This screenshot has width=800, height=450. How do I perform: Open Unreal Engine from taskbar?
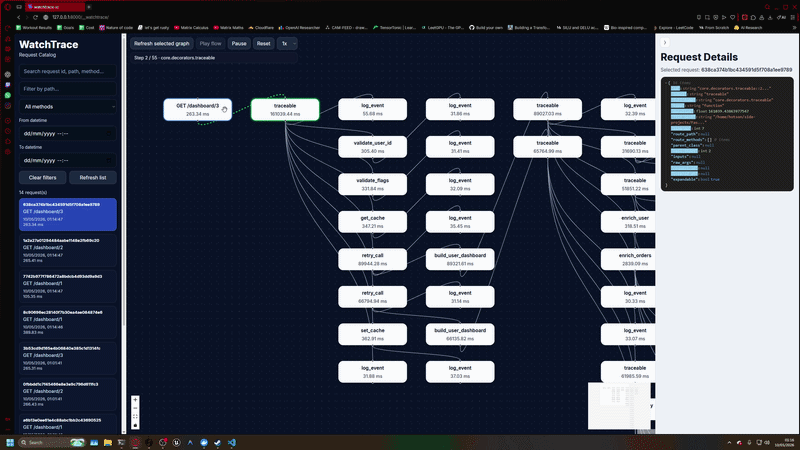[176, 442]
